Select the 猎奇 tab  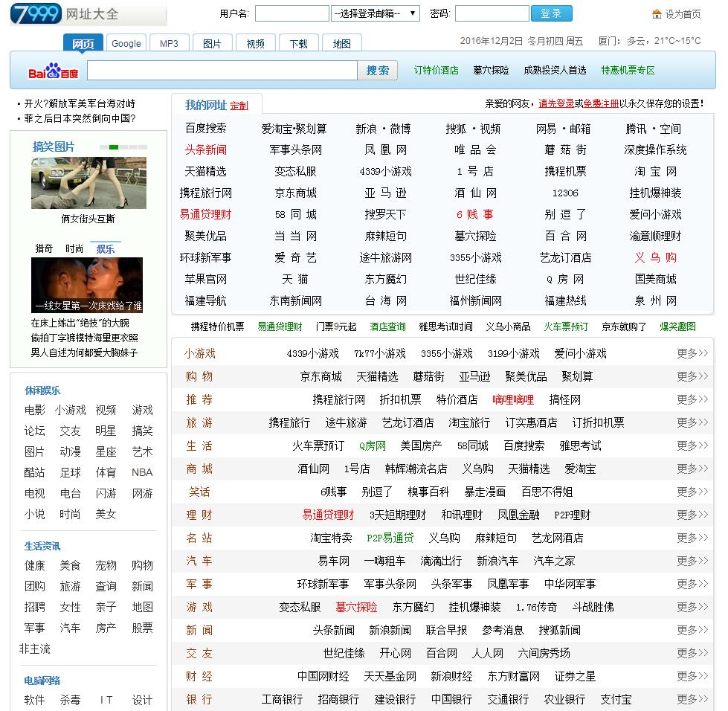tap(44, 249)
